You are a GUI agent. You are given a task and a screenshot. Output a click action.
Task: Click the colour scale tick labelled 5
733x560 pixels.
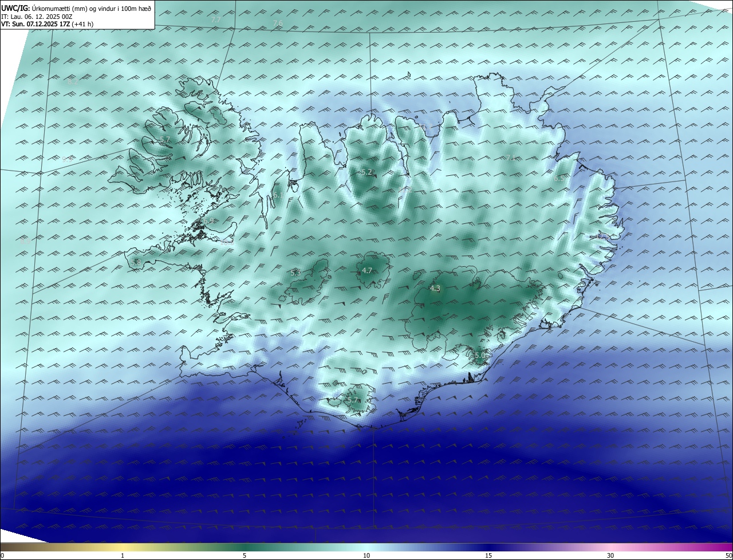coord(245,555)
